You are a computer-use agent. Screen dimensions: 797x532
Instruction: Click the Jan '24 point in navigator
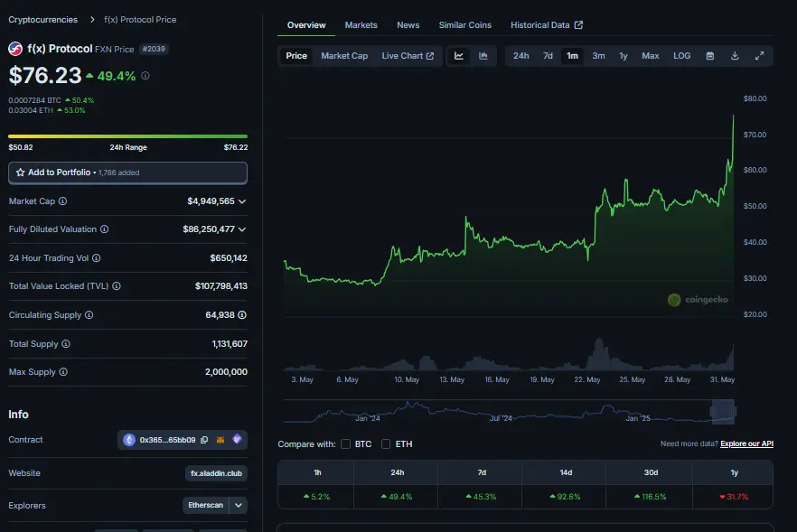tap(367, 418)
